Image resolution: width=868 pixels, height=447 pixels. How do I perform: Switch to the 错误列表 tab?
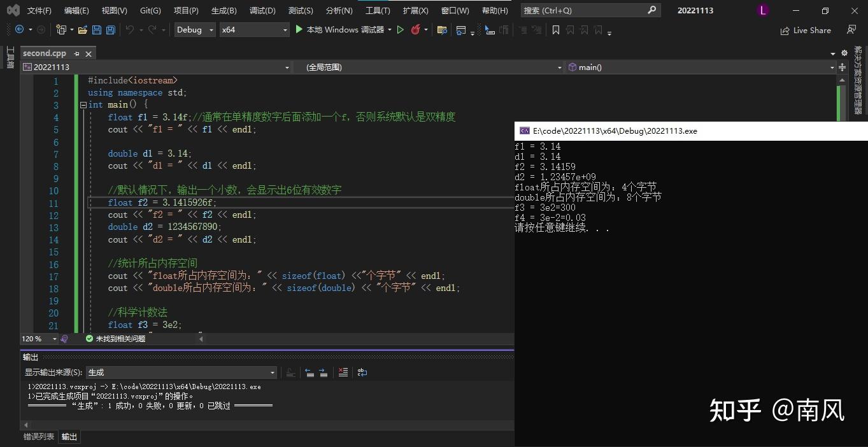(x=38, y=437)
